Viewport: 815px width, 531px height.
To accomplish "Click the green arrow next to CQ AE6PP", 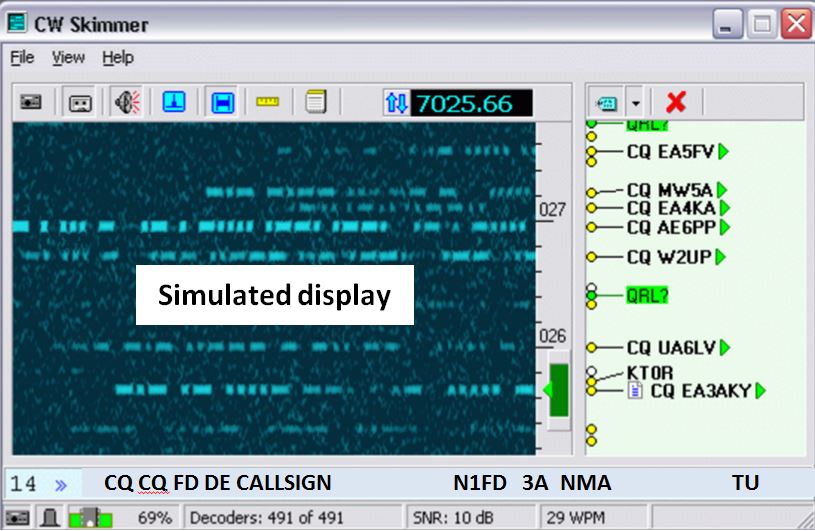I will click(x=725, y=227).
